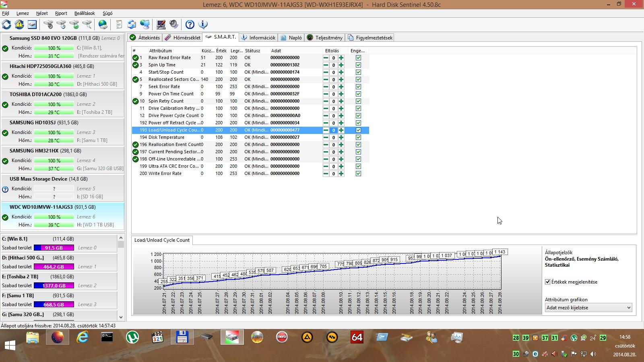Click the AIDA64 taskbar icon
The height and width of the screenshot is (362, 644).
point(357,337)
